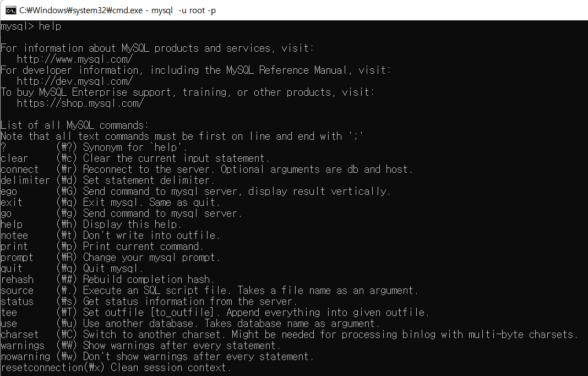Click the 'clear' command in the list
This screenshot has width=588, height=376.
coord(14,158)
